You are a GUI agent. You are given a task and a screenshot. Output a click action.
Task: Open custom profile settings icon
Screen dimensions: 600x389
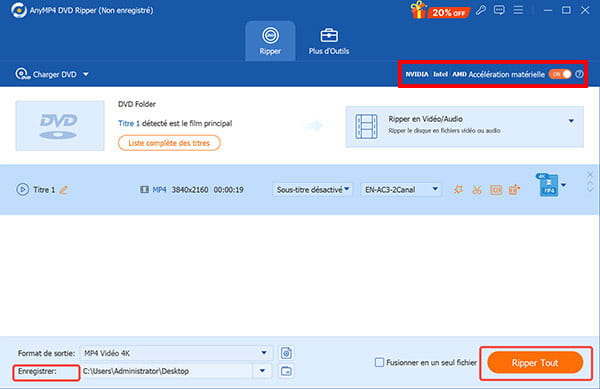point(286,353)
